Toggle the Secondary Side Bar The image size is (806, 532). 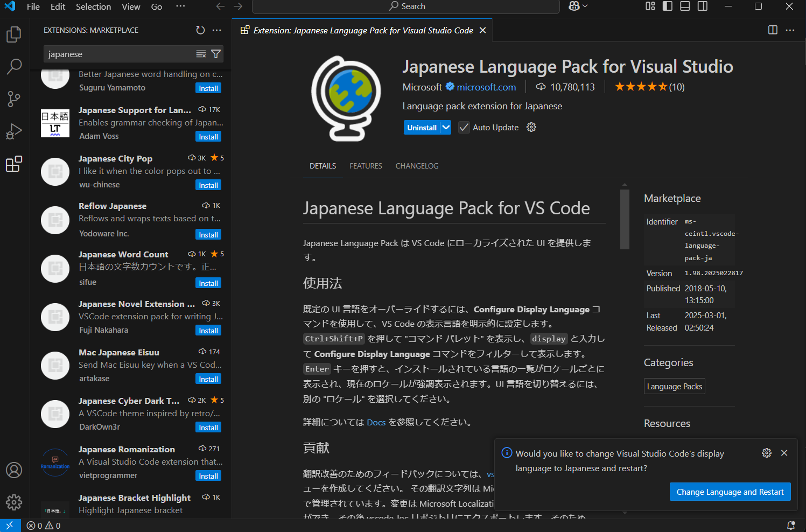tap(702, 6)
